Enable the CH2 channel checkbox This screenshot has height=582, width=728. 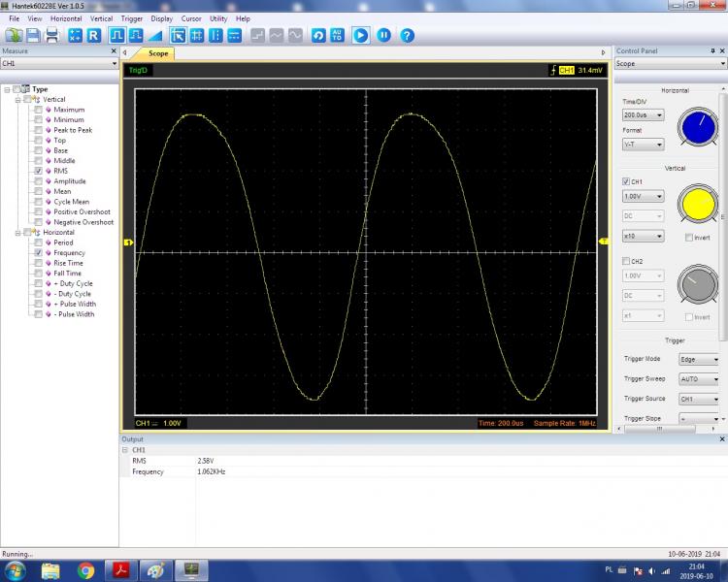pyautogui.click(x=626, y=261)
